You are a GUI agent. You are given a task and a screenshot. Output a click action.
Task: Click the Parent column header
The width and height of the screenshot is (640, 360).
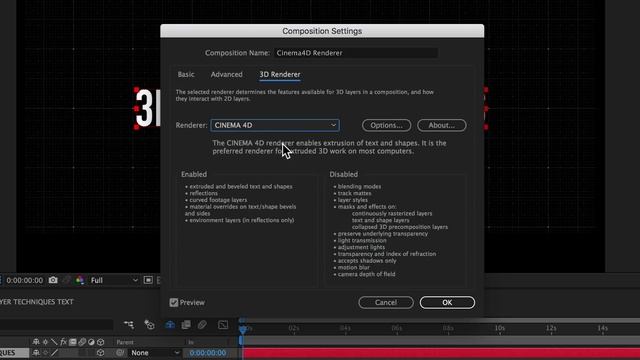coord(125,342)
